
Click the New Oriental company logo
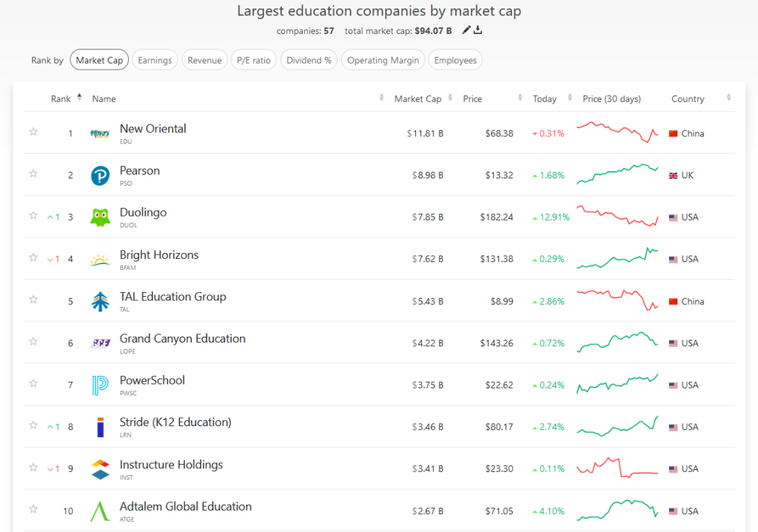point(100,133)
